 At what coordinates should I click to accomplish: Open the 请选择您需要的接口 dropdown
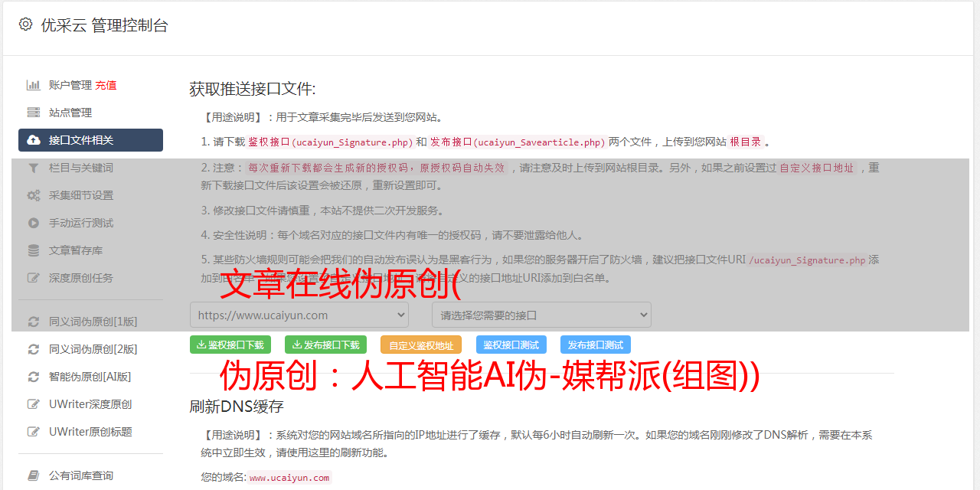pos(541,315)
